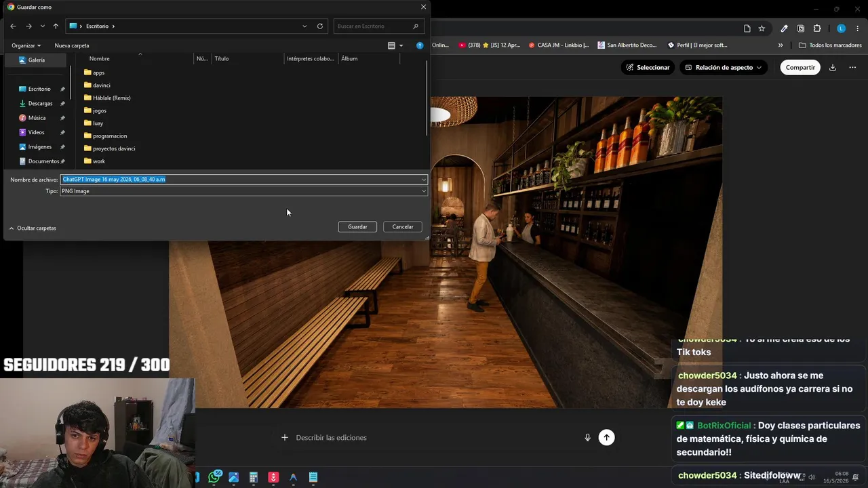The width and height of the screenshot is (868, 488).
Task: Go up one folder level
Action: [56, 26]
